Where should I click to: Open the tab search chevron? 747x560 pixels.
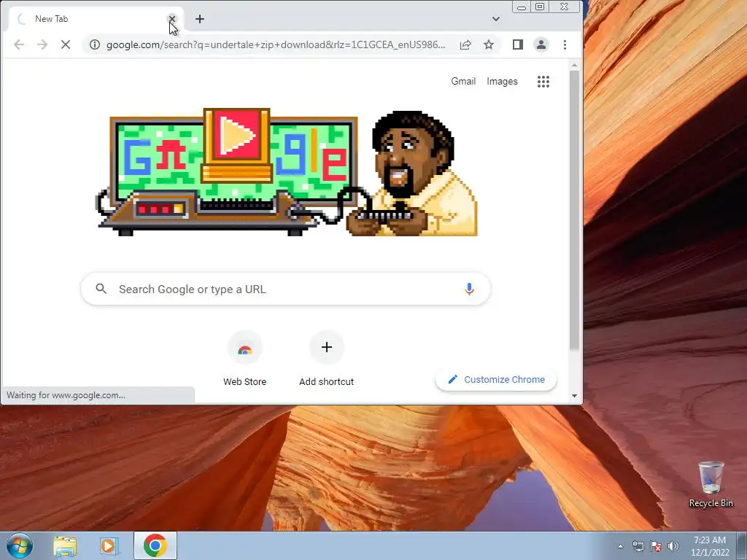tap(496, 19)
